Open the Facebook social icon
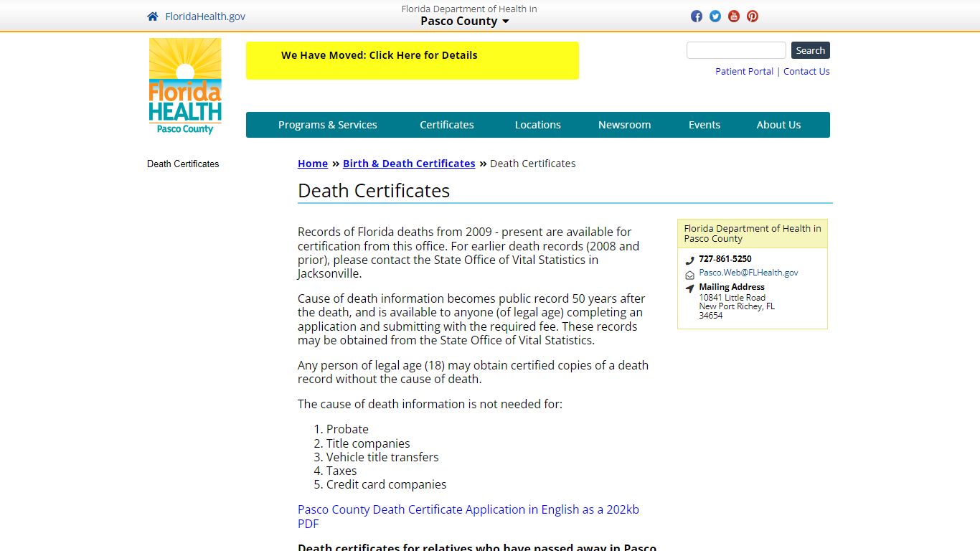 (x=697, y=17)
